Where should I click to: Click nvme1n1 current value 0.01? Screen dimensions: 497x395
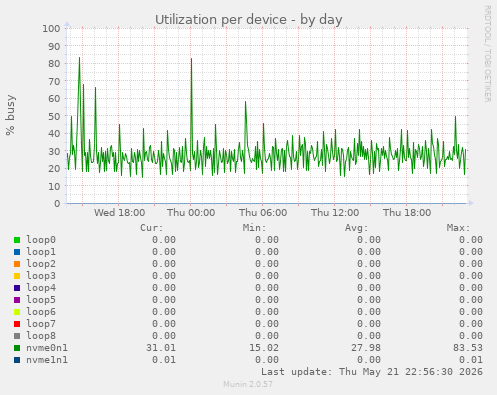point(164,360)
